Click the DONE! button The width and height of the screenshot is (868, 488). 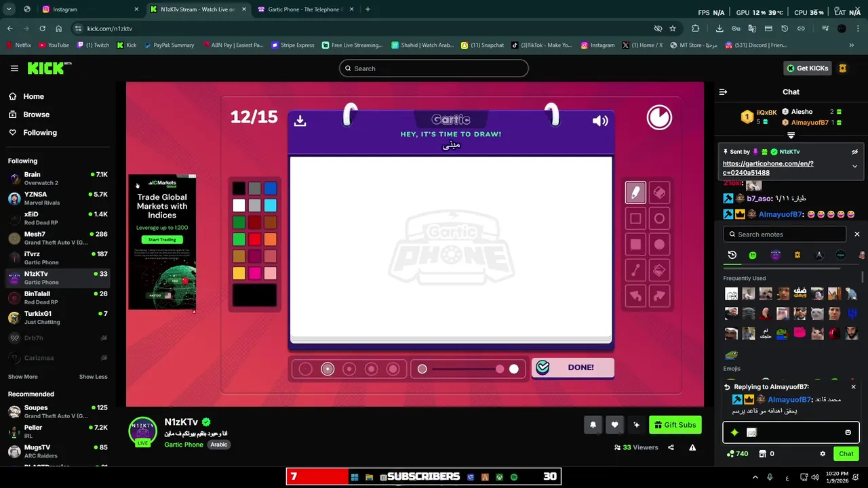tap(573, 367)
